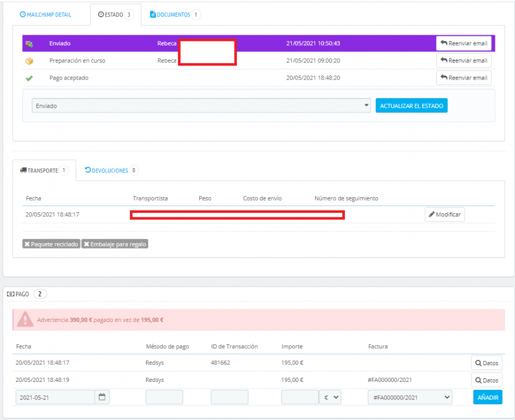Click the Añadir payment button
515x420 pixels.
coord(488,398)
